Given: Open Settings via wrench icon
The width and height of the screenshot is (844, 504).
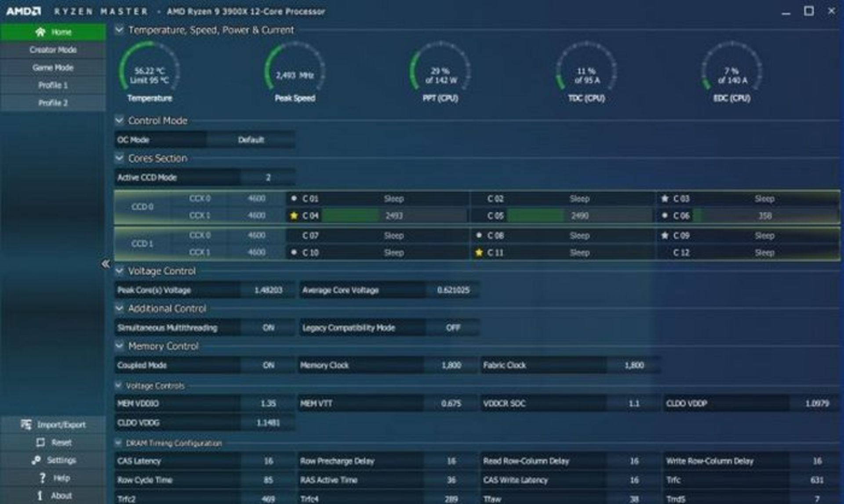Looking at the screenshot, I should (x=36, y=460).
